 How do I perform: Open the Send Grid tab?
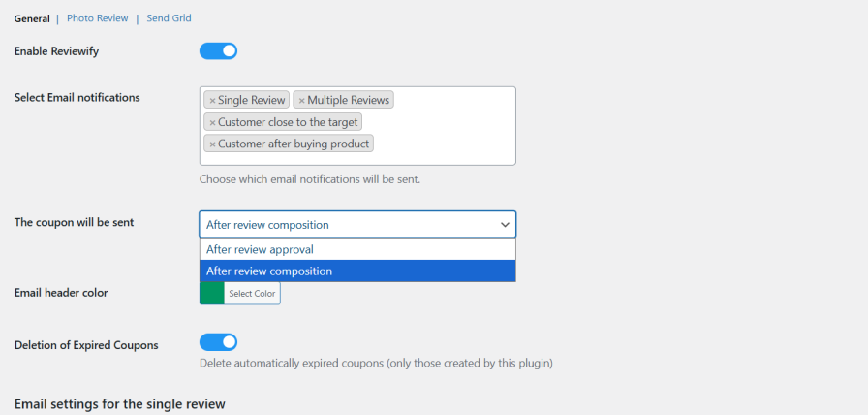pos(169,18)
